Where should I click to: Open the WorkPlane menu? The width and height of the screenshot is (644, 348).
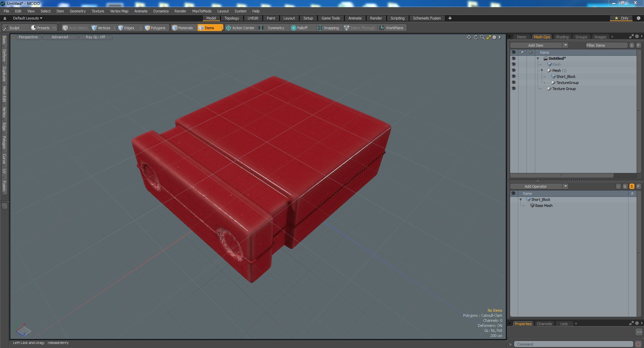pyautogui.click(x=392, y=28)
